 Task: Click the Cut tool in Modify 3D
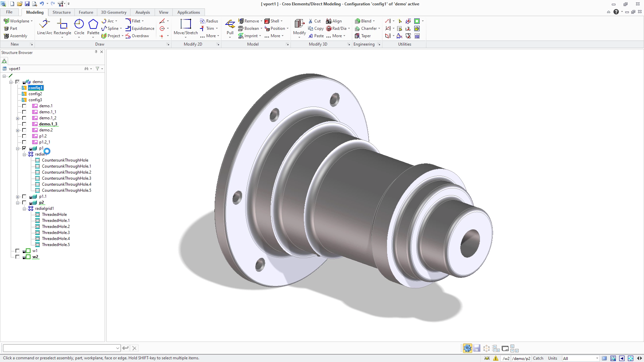click(x=315, y=21)
